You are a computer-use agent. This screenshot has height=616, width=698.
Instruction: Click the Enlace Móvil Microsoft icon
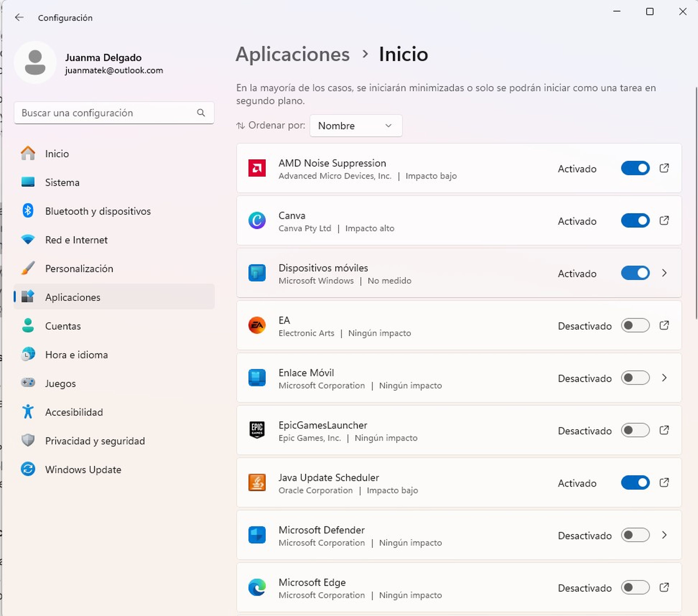tap(257, 378)
